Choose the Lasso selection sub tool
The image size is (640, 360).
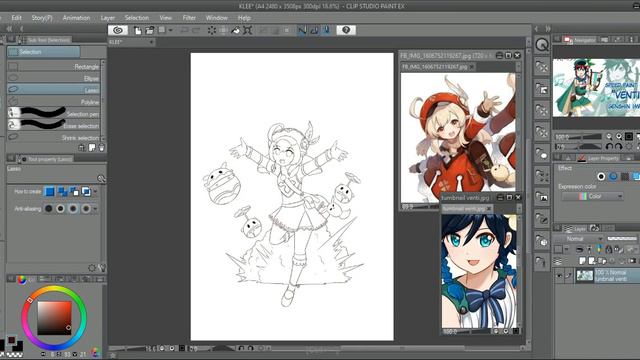tap(53, 89)
